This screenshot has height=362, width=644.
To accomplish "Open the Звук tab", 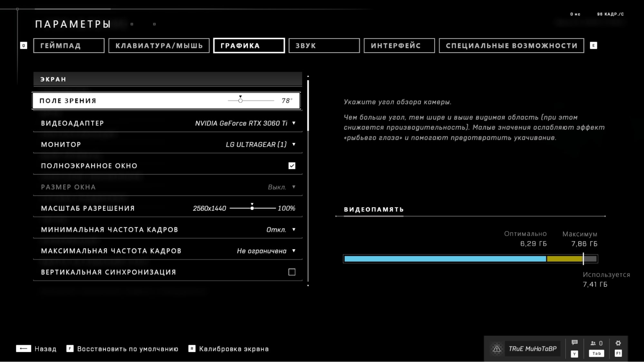I will click(x=324, y=45).
